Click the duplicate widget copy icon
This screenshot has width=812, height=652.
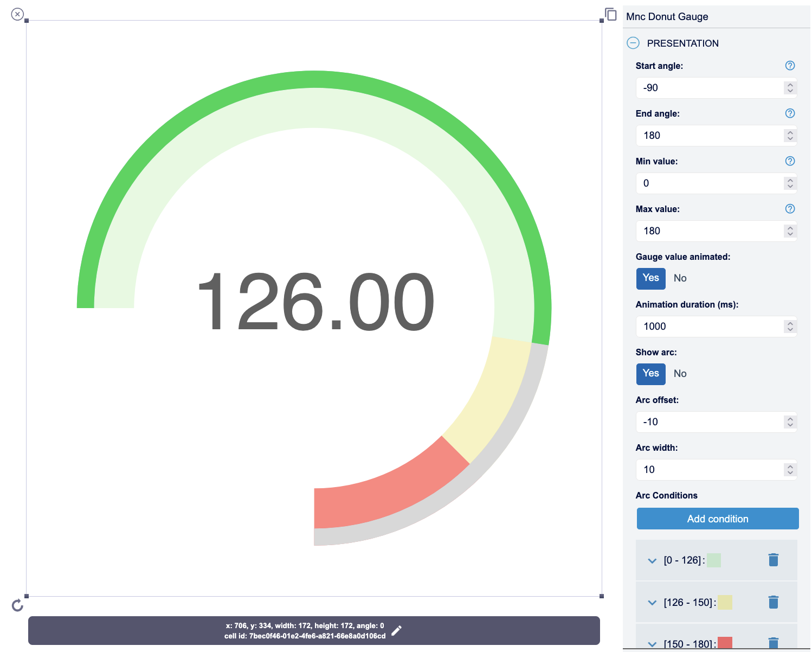tap(611, 14)
